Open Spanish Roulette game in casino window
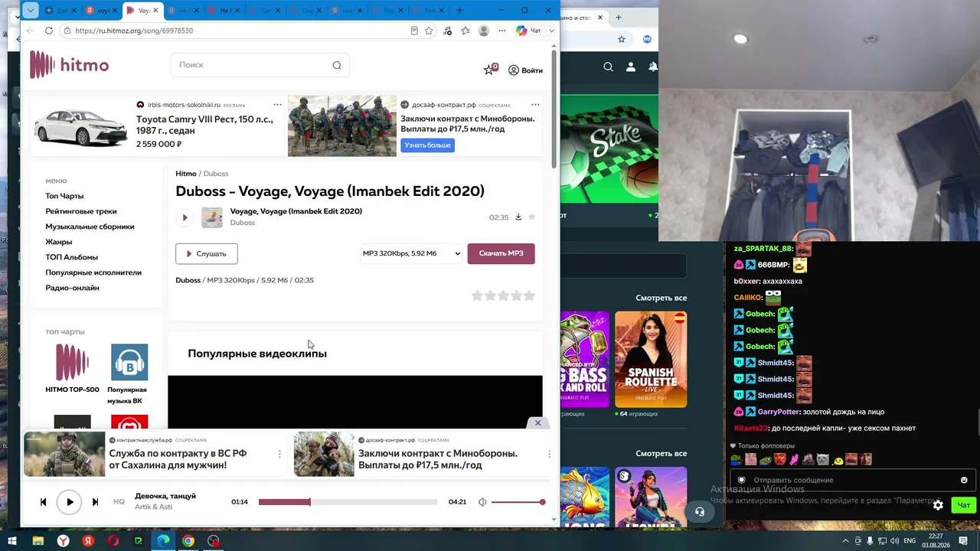Image resolution: width=980 pixels, height=551 pixels. point(651,360)
